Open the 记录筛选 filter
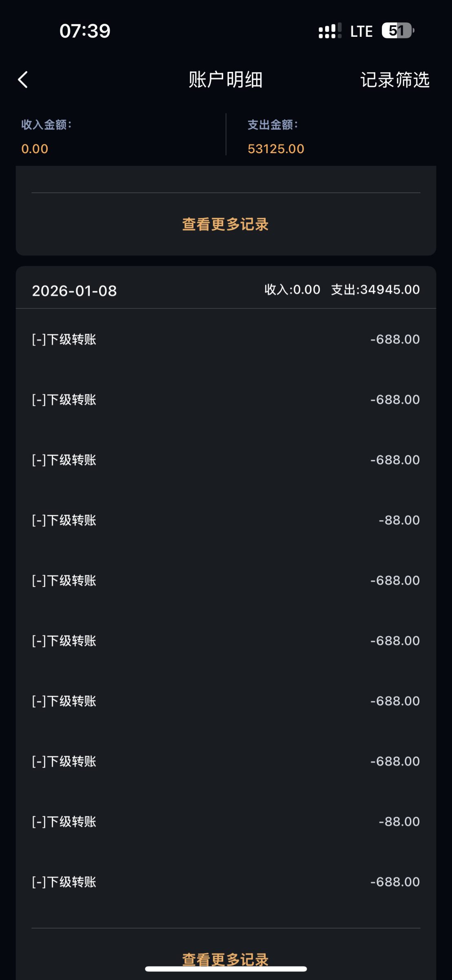Screen dimensions: 452x980 point(394,80)
